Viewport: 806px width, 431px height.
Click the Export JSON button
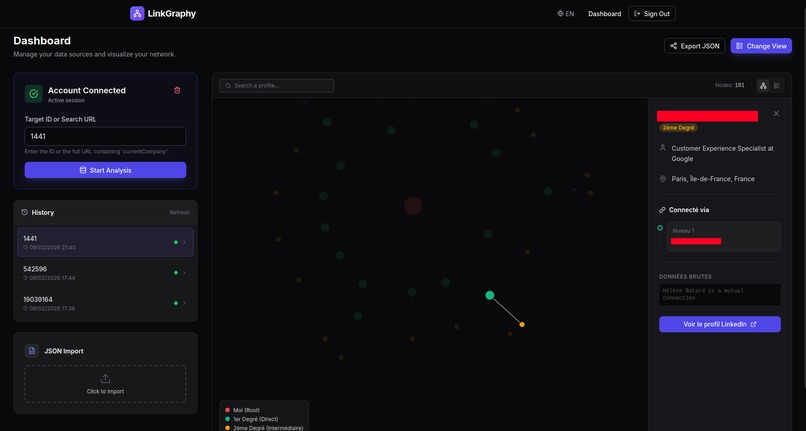point(694,46)
